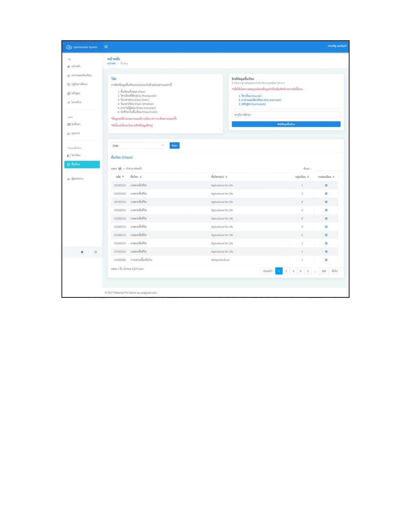Screen dimensions: 411x532
Task: Go to page 2 in pagination
Action: [x=286, y=271]
